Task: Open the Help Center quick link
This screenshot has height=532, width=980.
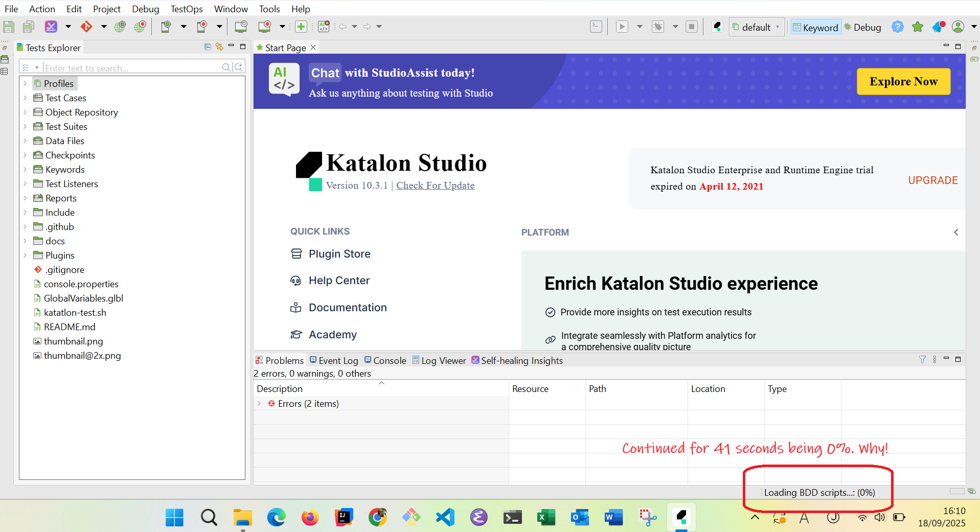Action: pyautogui.click(x=330, y=281)
